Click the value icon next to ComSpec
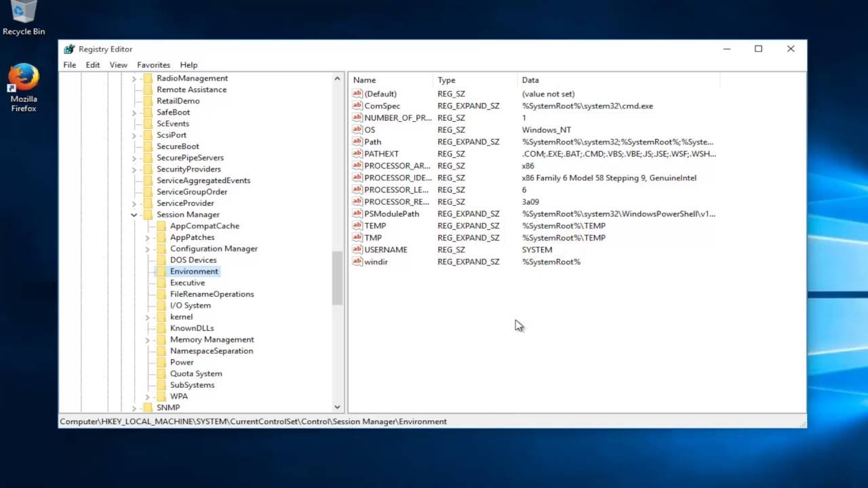The width and height of the screenshot is (868, 488). tap(357, 106)
